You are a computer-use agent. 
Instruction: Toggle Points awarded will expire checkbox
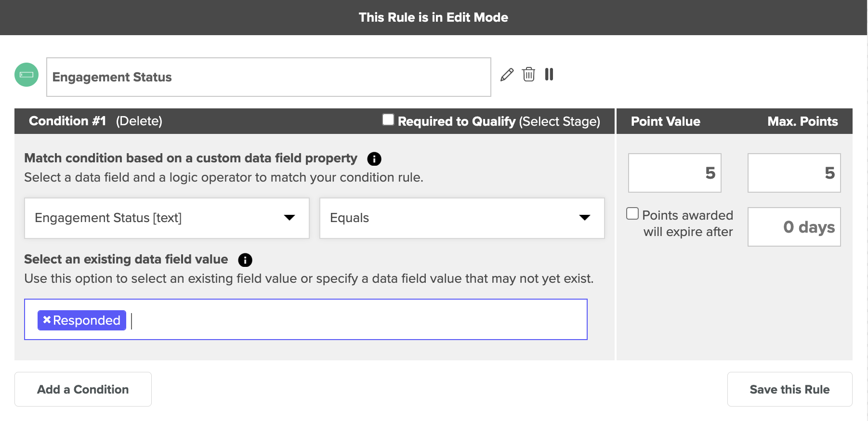pyautogui.click(x=632, y=213)
